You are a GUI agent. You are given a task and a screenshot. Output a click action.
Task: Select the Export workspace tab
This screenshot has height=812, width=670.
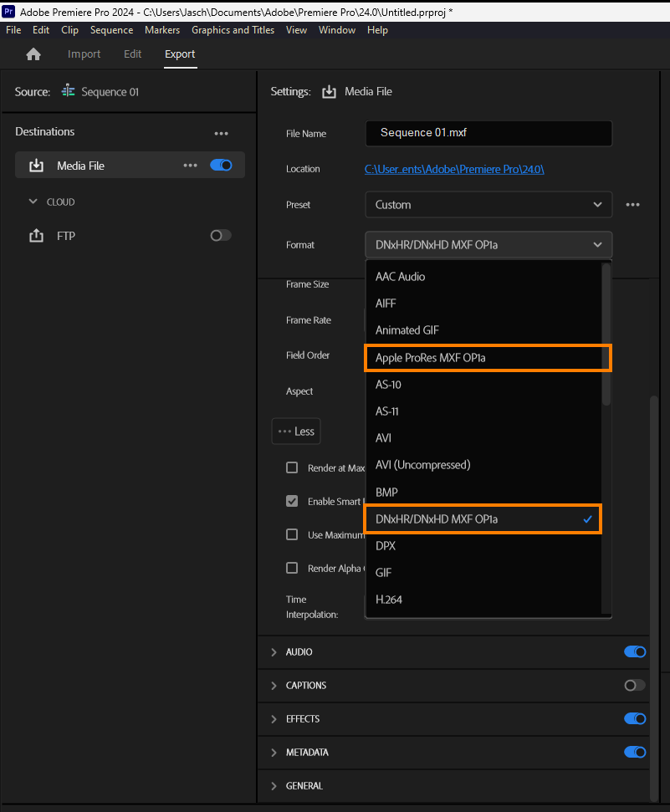tap(180, 54)
